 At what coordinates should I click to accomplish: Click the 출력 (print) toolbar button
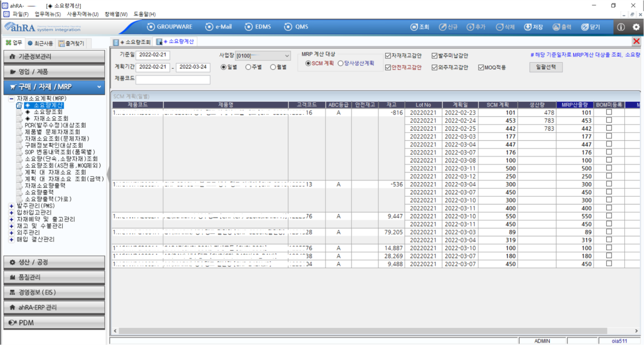tap(562, 27)
